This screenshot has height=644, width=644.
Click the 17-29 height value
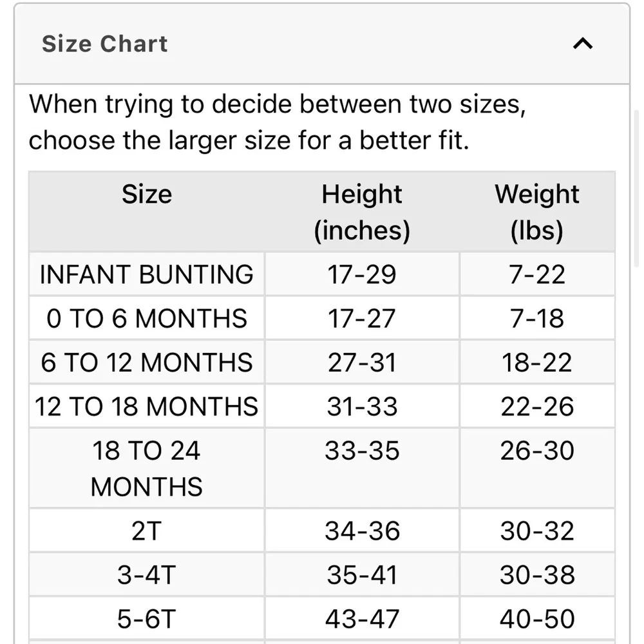point(362,274)
